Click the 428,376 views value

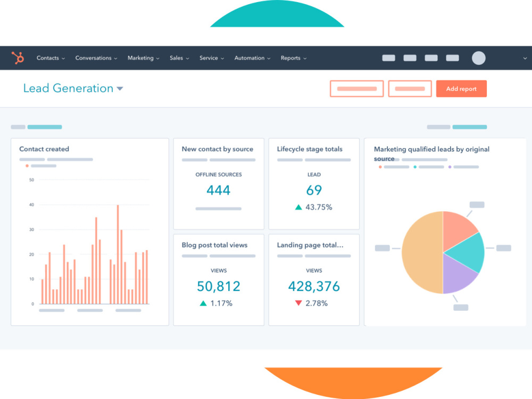314,286
